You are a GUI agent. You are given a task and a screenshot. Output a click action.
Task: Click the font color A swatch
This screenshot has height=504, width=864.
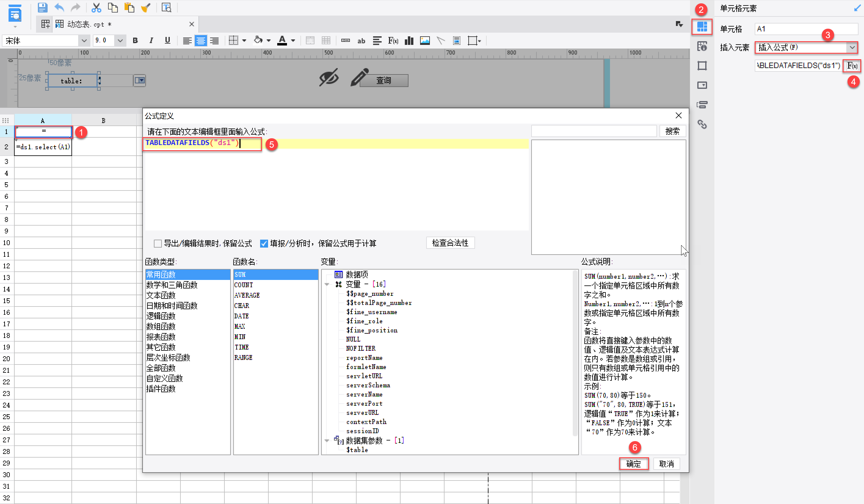pyautogui.click(x=282, y=41)
